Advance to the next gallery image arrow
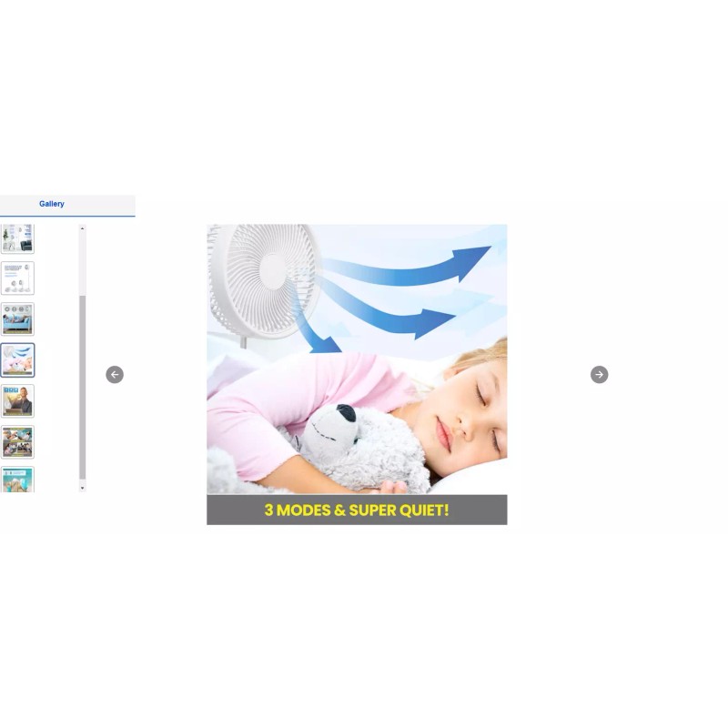728x728 pixels. pos(599,374)
